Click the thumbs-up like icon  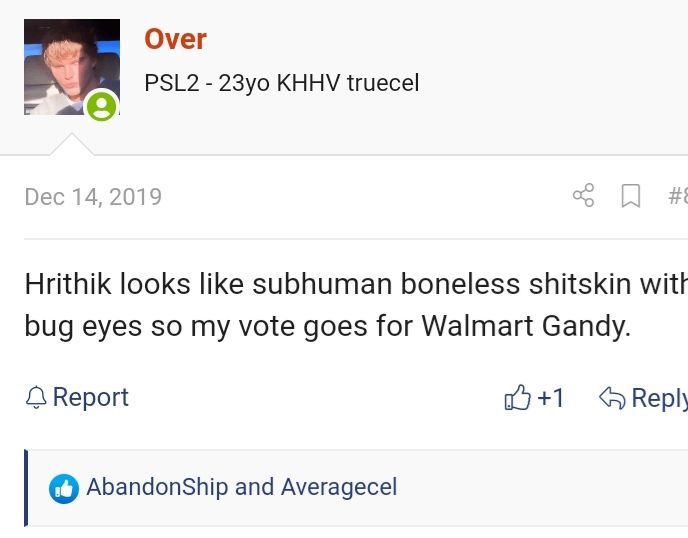pos(518,398)
